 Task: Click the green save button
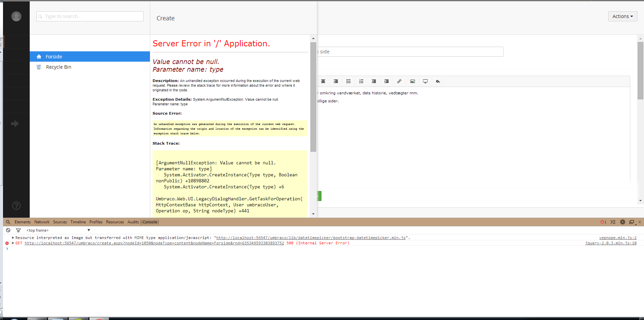pyautogui.click(x=319, y=196)
